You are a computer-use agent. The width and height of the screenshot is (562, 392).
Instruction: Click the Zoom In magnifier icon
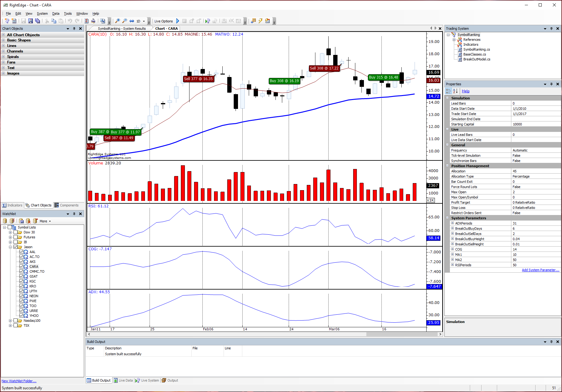117,21
